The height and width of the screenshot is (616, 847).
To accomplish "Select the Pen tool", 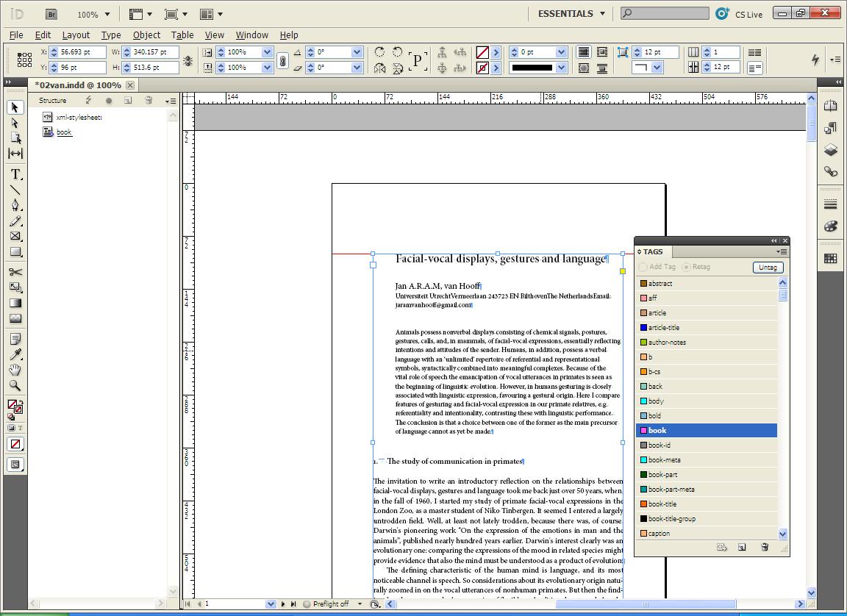I will tap(15, 205).
